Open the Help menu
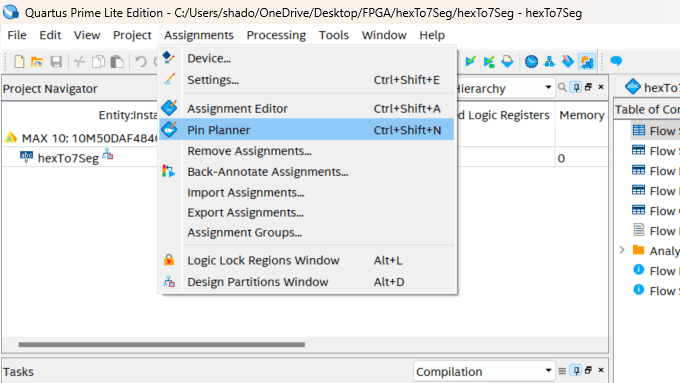 point(432,35)
